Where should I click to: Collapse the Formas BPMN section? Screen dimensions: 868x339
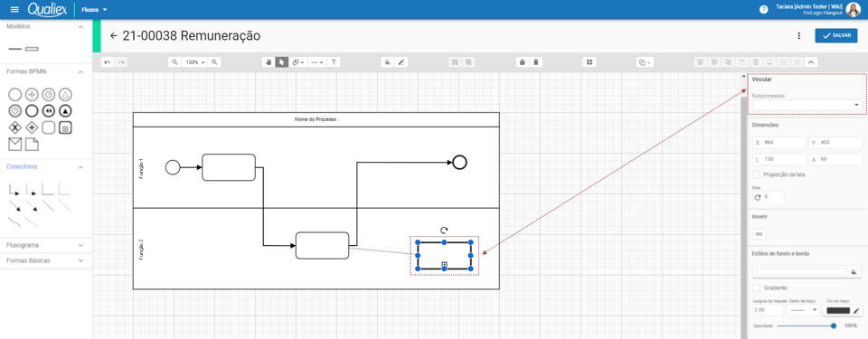(x=80, y=72)
